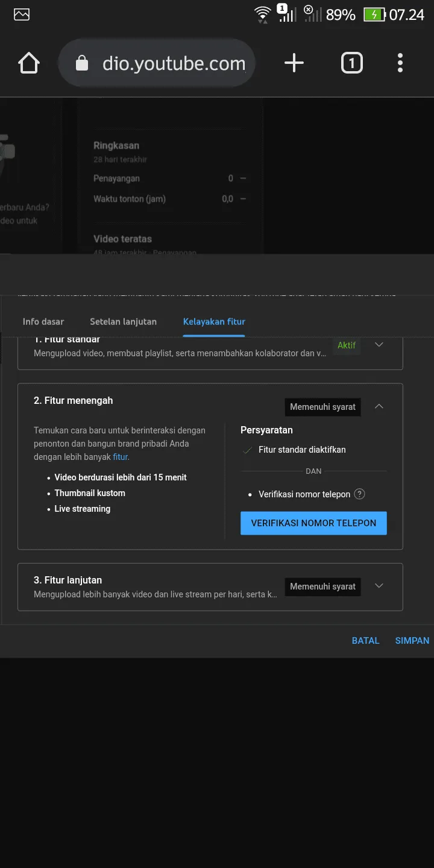Expand the Fitur lanjutan section chevron

click(379, 586)
